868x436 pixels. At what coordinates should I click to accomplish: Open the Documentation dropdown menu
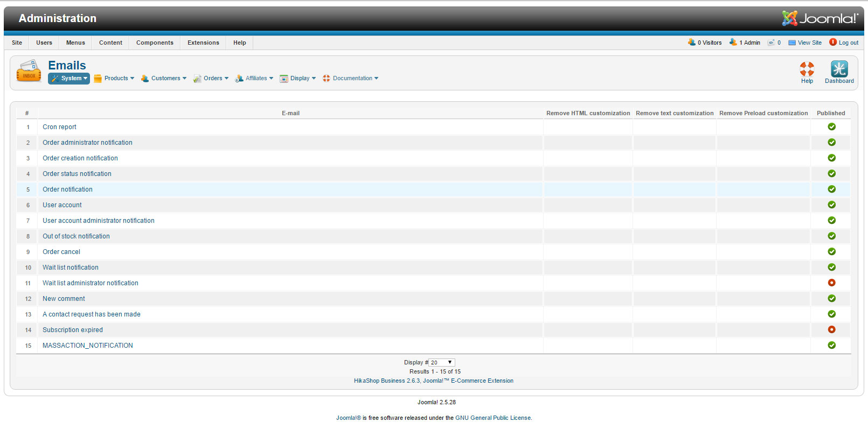351,79
